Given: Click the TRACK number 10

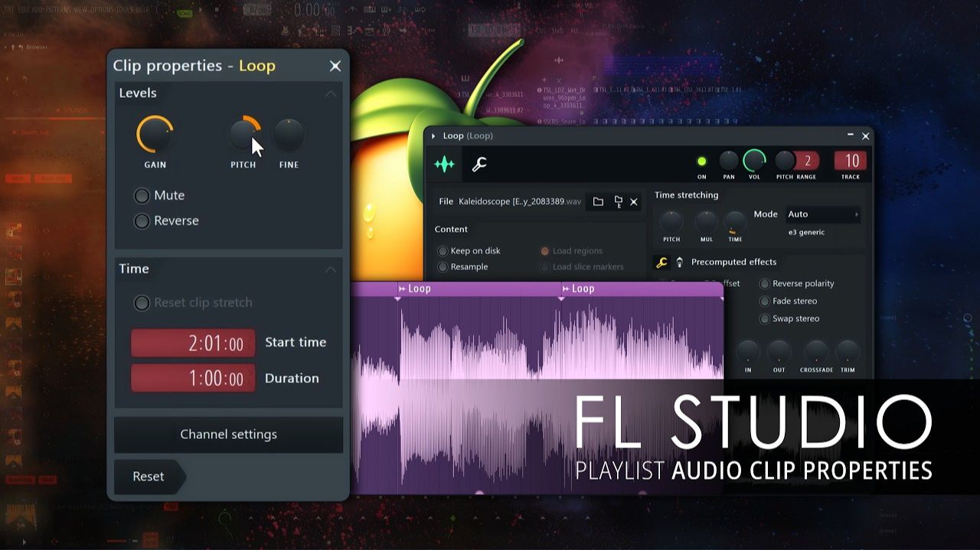Looking at the screenshot, I should 851,161.
